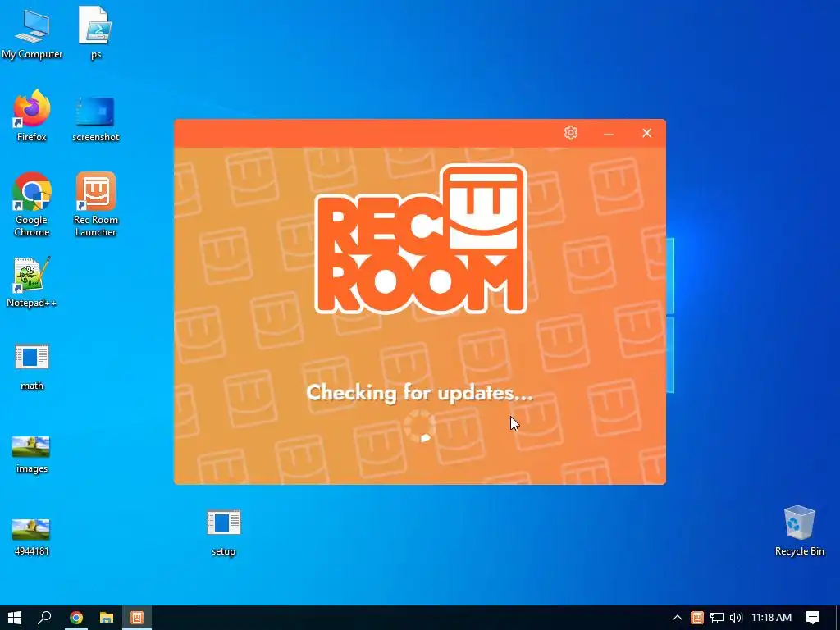Open taskbar search magnifier
840x630 pixels.
point(44,618)
